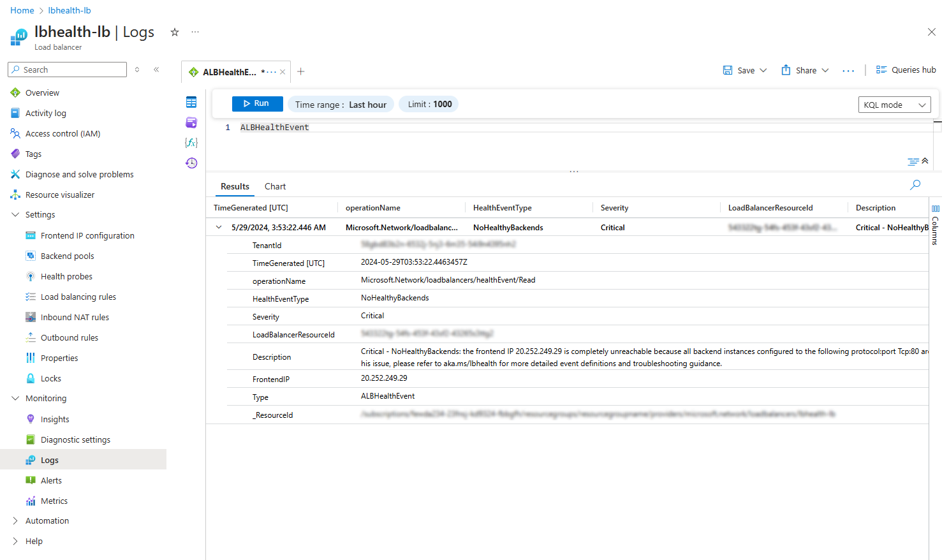Viewport: 949px width, 560px height.
Task: Collapse the expanded result row
Action: tap(219, 227)
